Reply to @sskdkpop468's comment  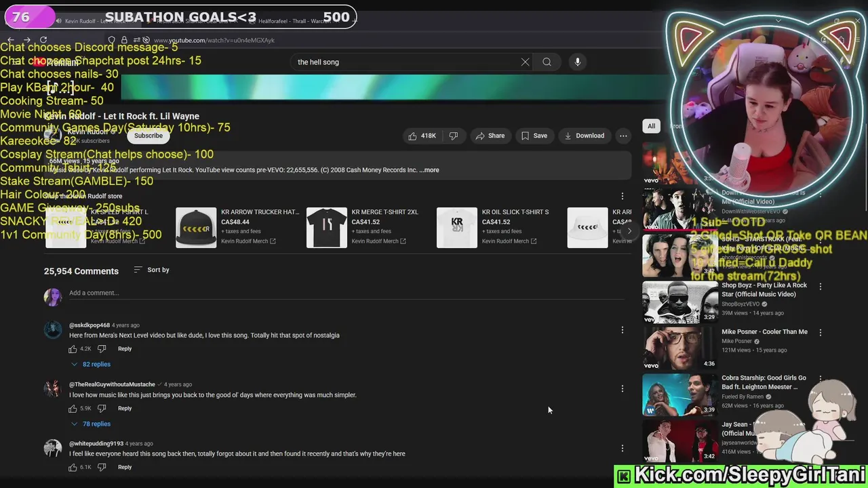125,349
